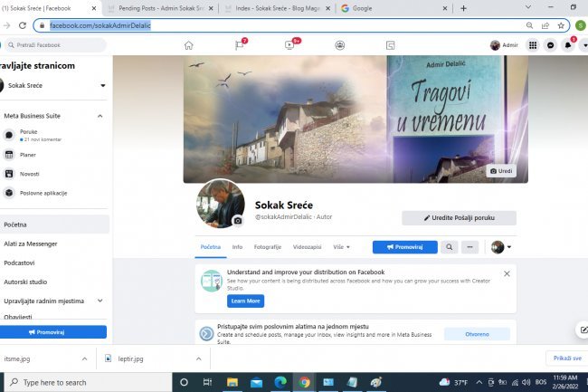
Task: Open Watch video icon in top bar
Action: (x=289, y=45)
